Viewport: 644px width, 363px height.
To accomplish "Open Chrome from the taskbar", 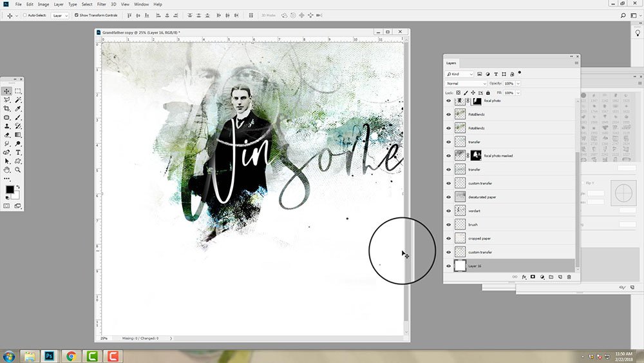I will point(71,356).
